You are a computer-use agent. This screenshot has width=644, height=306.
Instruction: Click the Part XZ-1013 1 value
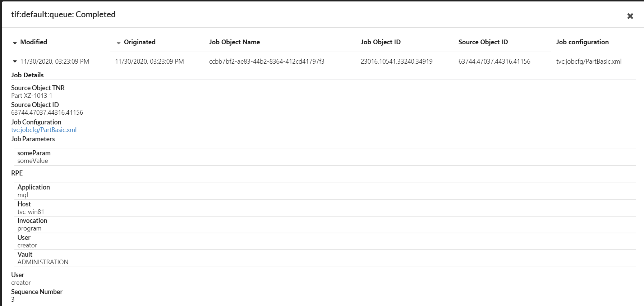tap(32, 96)
